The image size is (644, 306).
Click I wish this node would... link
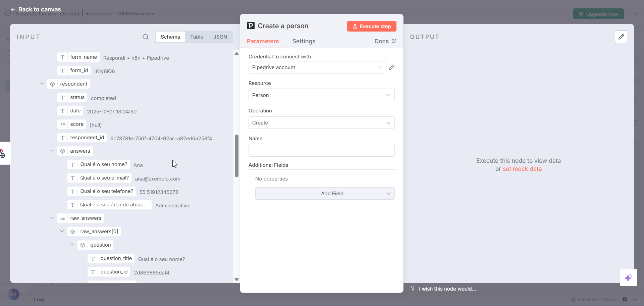click(x=447, y=289)
